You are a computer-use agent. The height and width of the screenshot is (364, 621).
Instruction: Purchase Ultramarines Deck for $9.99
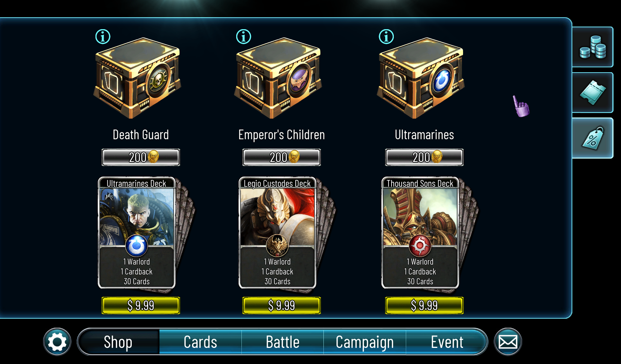tap(141, 305)
